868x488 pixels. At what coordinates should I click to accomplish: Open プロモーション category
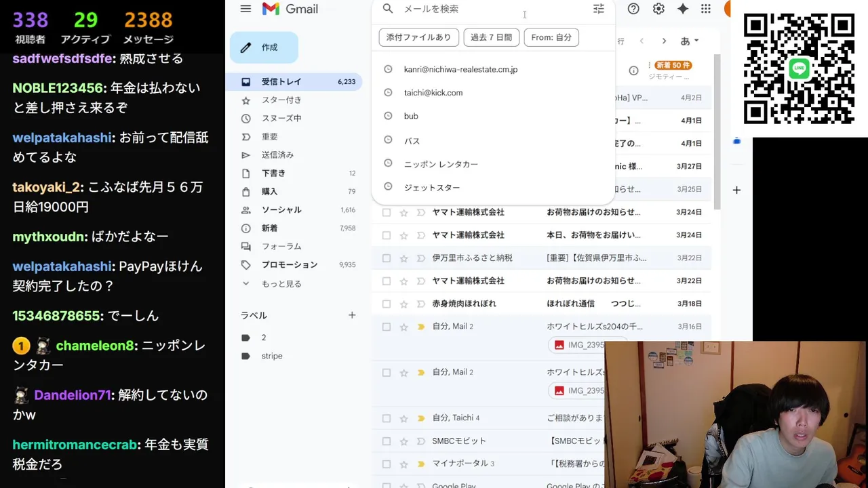pyautogui.click(x=294, y=265)
